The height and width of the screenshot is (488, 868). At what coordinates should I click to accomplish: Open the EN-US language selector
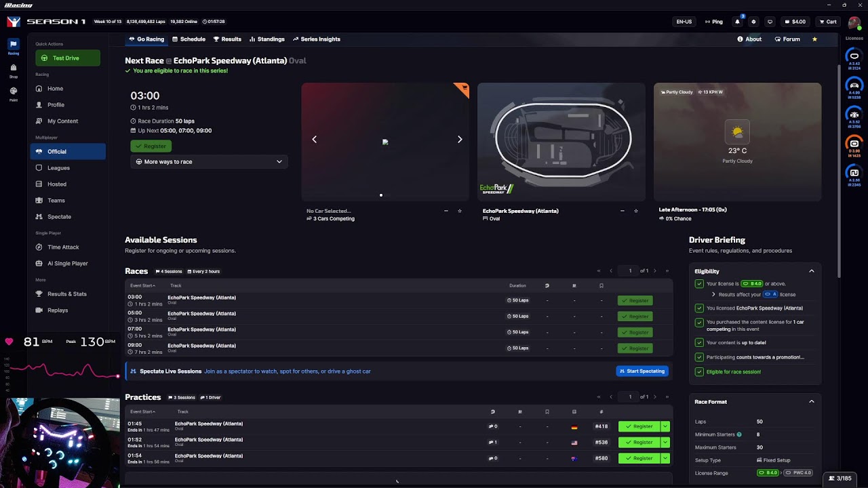click(x=684, y=22)
